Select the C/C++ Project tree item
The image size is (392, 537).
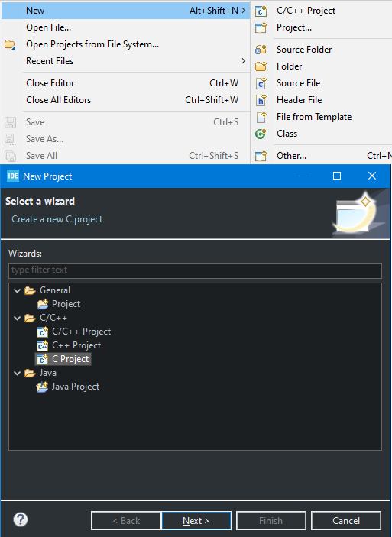[x=81, y=332]
